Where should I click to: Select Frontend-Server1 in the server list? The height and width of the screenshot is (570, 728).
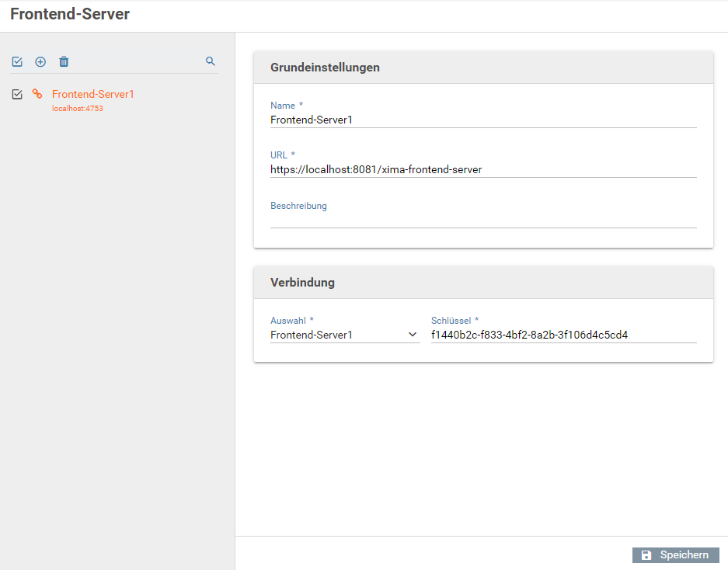tap(93, 94)
